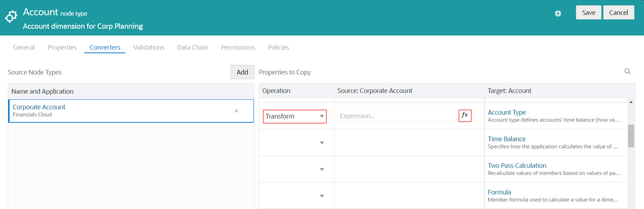Click the fx expression builder icon
The image size is (644, 209).
(x=465, y=116)
